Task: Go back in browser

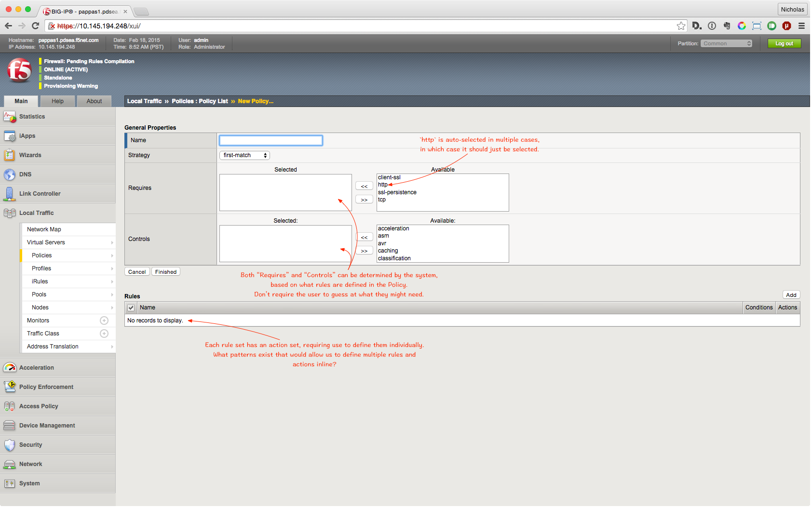Action: [x=8, y=26]
